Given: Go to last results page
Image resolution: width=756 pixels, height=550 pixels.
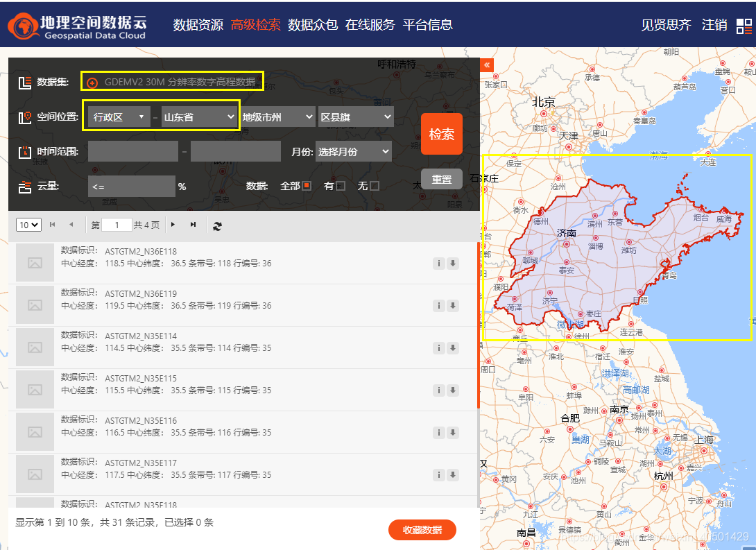Looking at the screenshot, I should point(193,225).
